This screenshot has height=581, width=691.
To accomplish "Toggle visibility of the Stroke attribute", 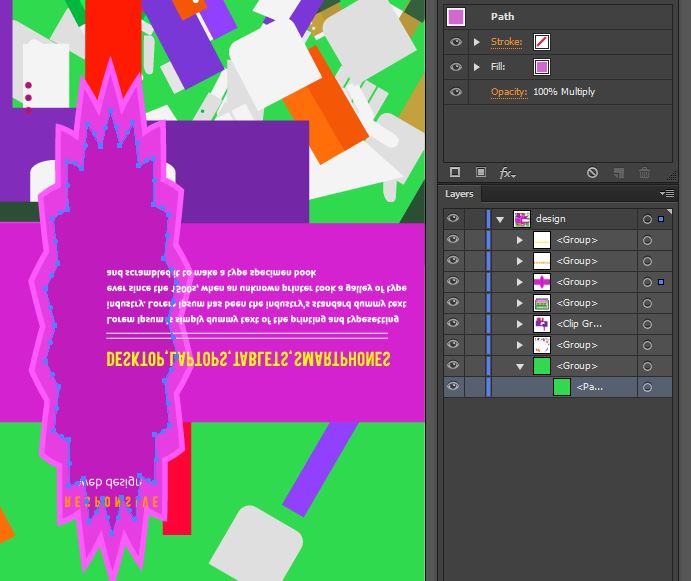I will [x=456, y=42].
